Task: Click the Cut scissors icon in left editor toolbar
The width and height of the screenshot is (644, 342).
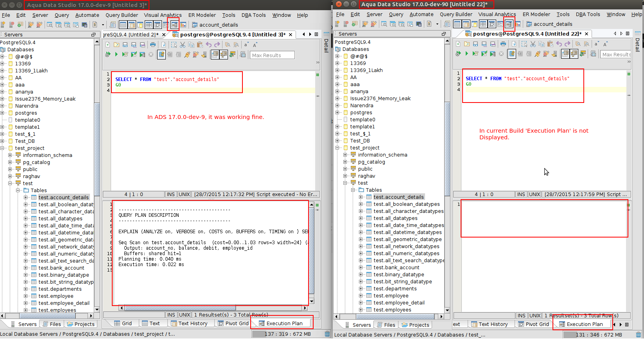Action: (183, 45)
